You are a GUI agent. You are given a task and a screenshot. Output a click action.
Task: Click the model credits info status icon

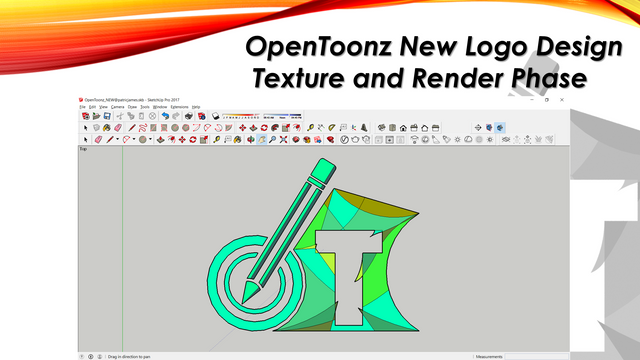[x=91, y=356]
